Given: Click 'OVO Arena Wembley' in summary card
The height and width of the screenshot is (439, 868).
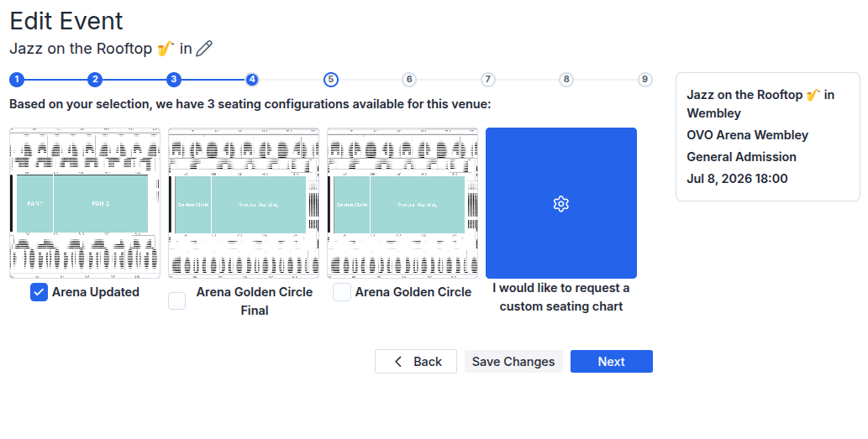Looking at the screenshot, I should [x=747, y=135].
